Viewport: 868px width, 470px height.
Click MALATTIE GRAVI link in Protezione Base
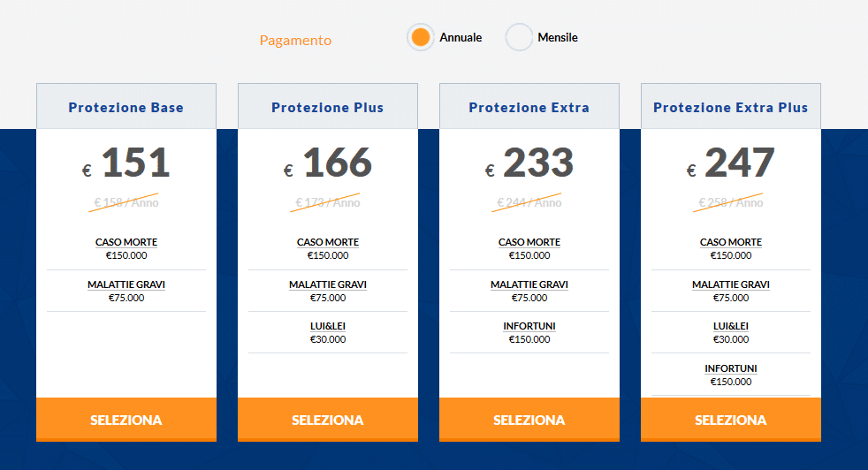(126, 284)
